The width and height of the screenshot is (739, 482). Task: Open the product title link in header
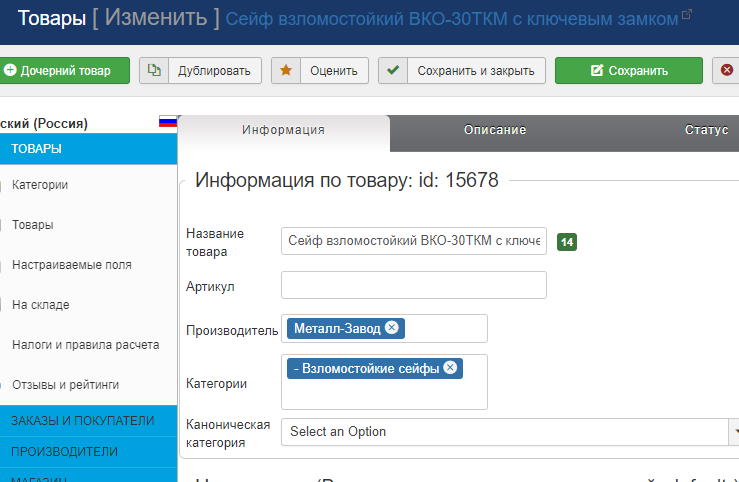pyautogui.click(x=451, y=19)
